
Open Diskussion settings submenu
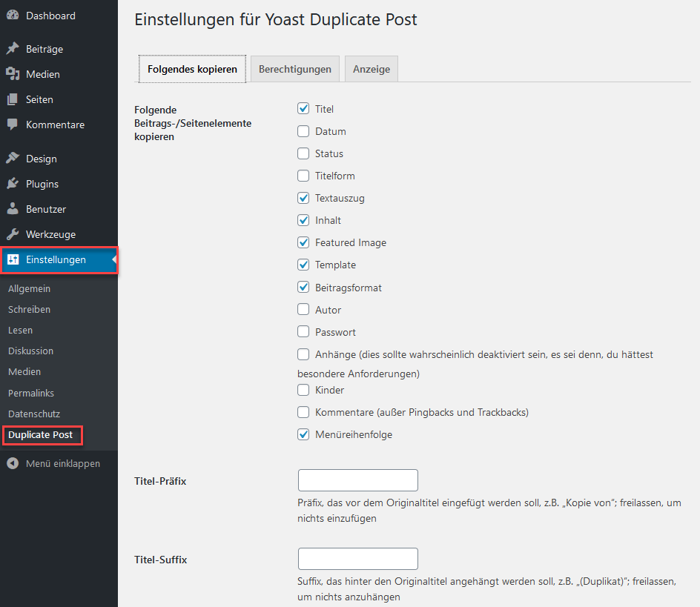coord(30,351)
